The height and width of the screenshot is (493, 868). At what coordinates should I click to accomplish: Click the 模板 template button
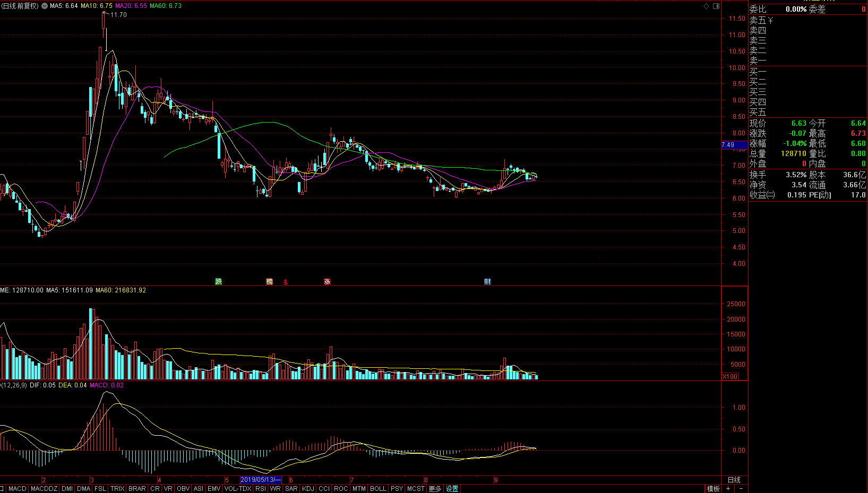tap(713, 489)
